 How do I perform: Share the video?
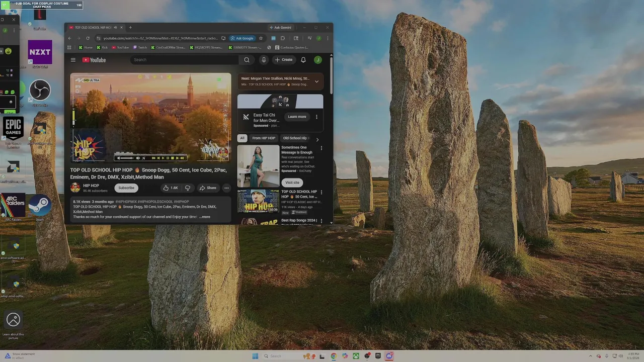click(x=208, y=188)
